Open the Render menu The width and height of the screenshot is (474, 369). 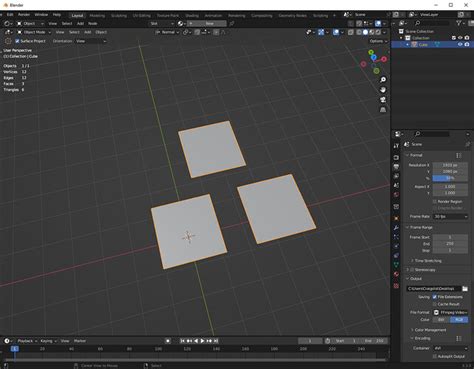pos(24,15)
